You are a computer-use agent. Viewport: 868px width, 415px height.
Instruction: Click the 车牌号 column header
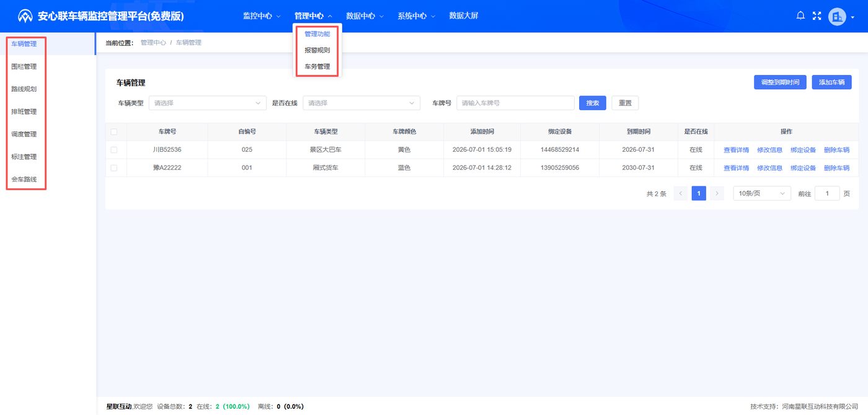pyautogui.click(x=167, y=131)
